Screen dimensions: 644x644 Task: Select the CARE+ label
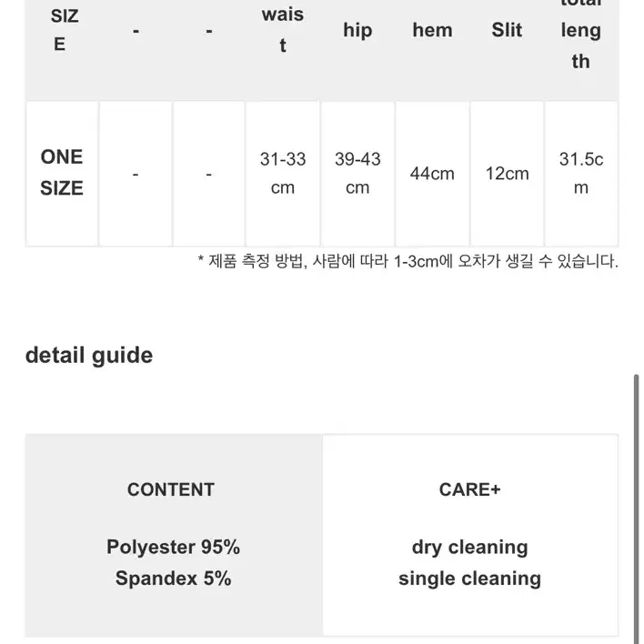[469, 489]
